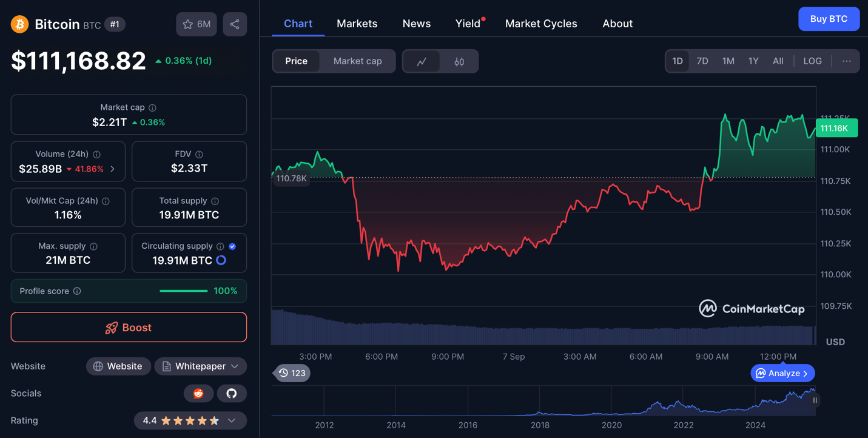This screenshot has height=438, width=868.
Task: Set chart range to 1D
Action: (x=678, y=61)
